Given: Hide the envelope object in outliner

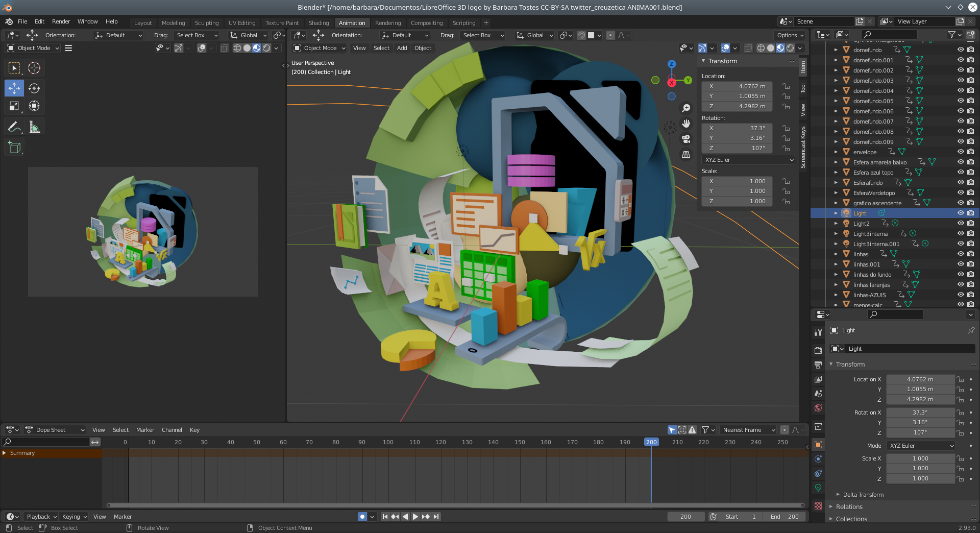Looking at the screenshot, I should click(x=960, y=152).
